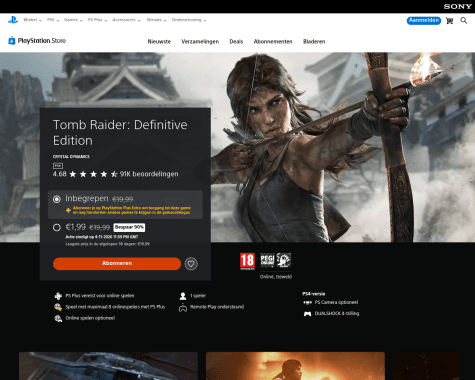Viewport: 475px width, 380px height.
Task: Click the yellow PS Plus icon in offer
Action: pyautogui.click(x=68, y=210)
